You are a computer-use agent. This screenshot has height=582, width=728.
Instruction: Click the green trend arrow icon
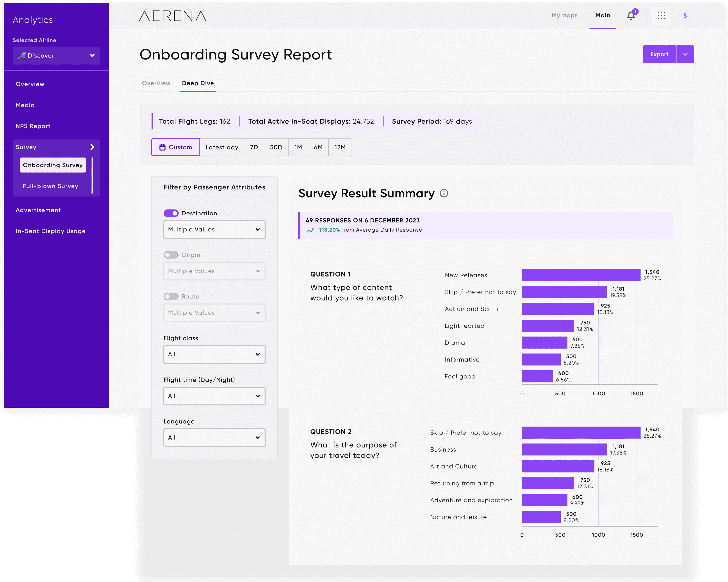coord(310,230)
